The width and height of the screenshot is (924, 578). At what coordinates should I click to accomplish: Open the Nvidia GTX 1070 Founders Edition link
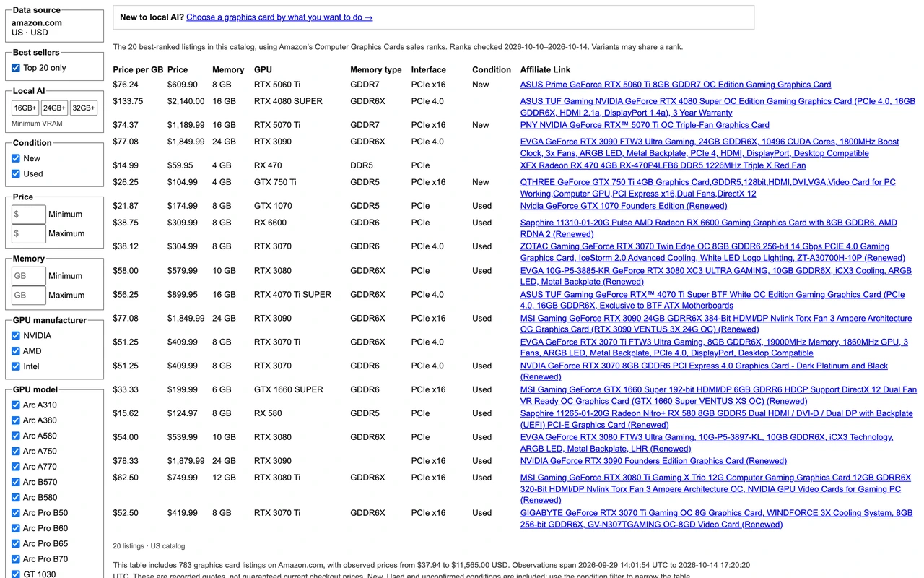pyautogui.click(x=624, y=206)
